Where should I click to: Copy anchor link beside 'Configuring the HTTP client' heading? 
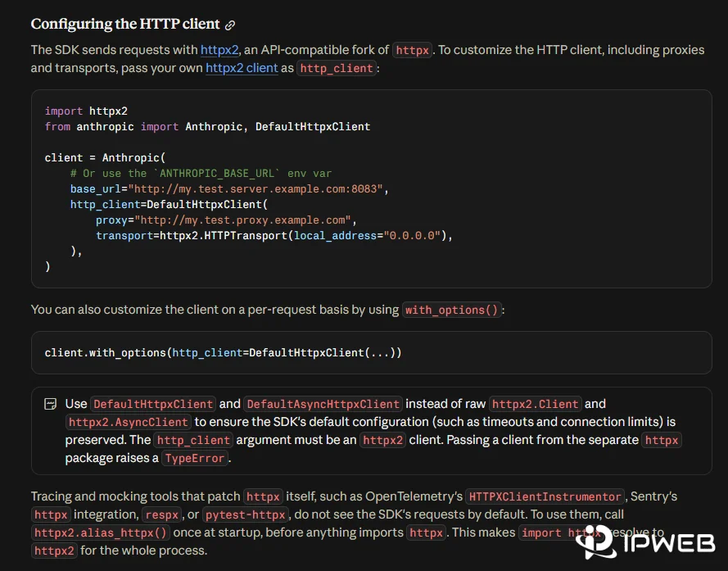click(230, 25)
